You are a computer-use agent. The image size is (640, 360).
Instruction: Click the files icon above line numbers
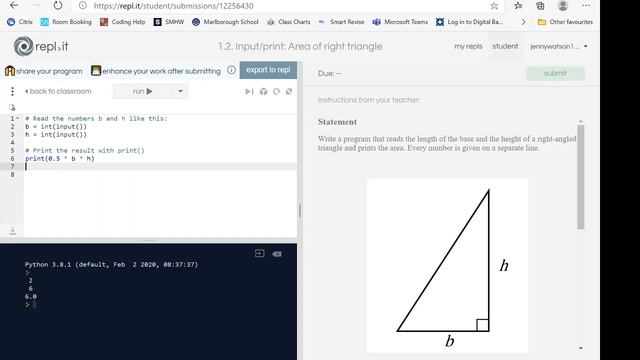point(12,108)
